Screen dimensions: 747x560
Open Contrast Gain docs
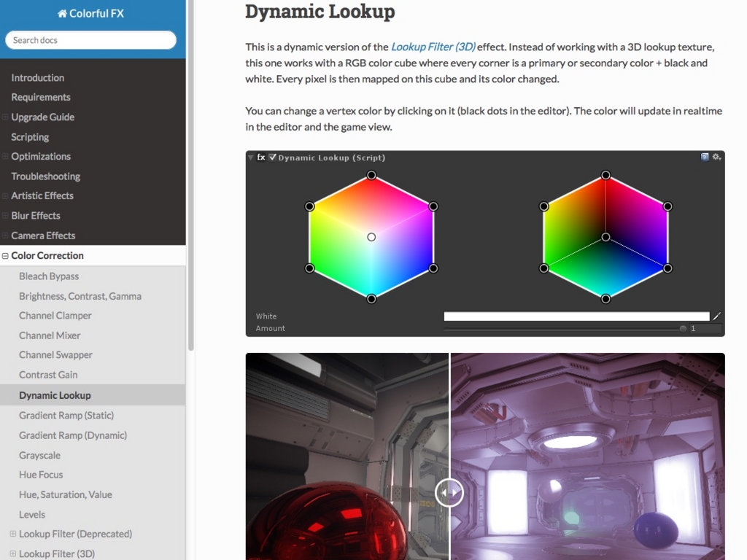(48, 375)
